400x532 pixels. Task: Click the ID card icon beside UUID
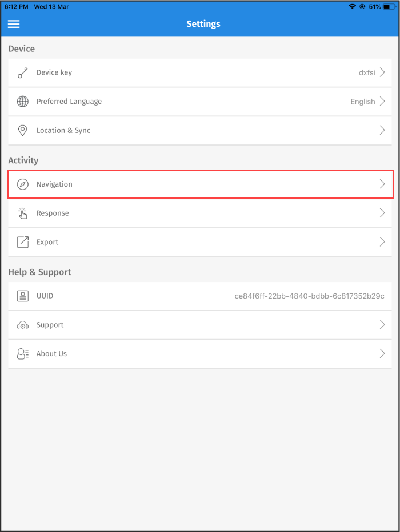point(22,296)
